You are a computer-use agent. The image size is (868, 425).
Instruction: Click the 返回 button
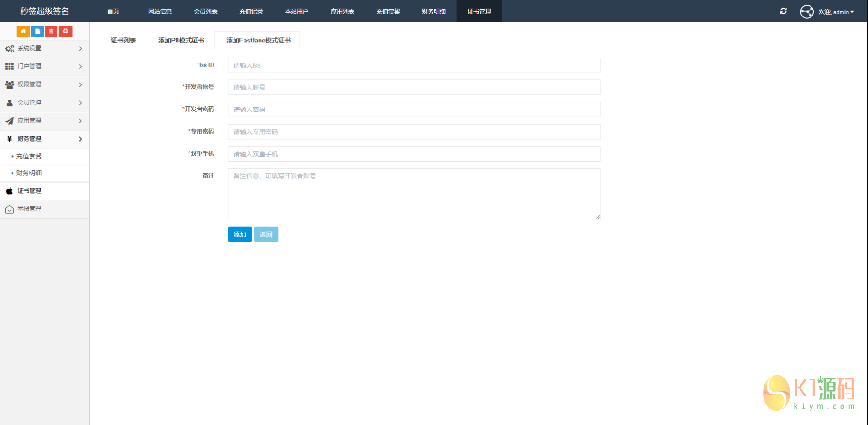[266, 235]
